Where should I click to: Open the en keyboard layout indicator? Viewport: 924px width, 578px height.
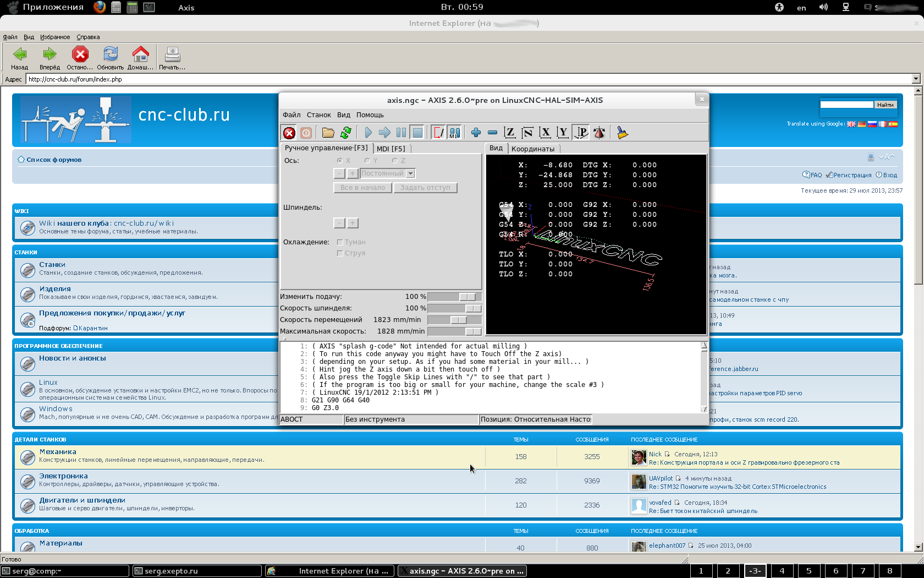[x=801, y=8]
